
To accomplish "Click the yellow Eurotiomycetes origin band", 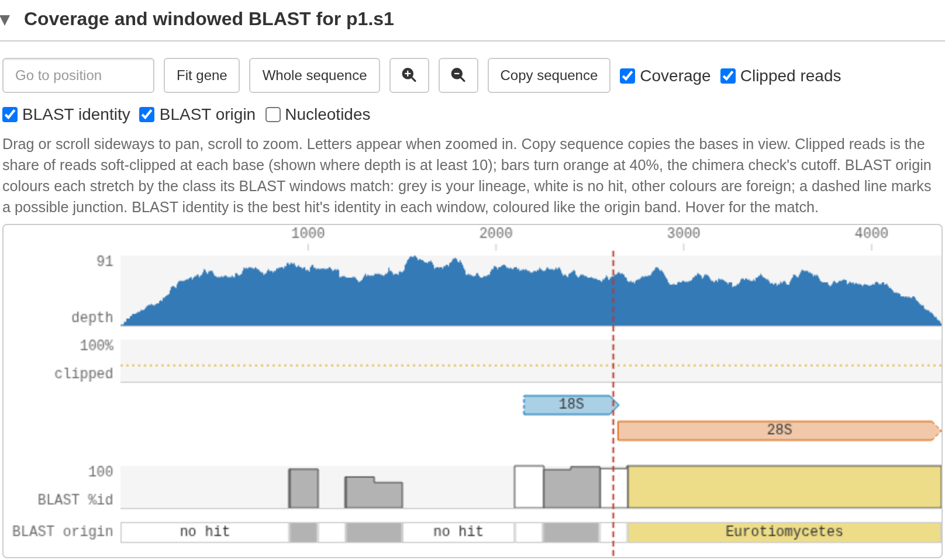I will point(784,532).
